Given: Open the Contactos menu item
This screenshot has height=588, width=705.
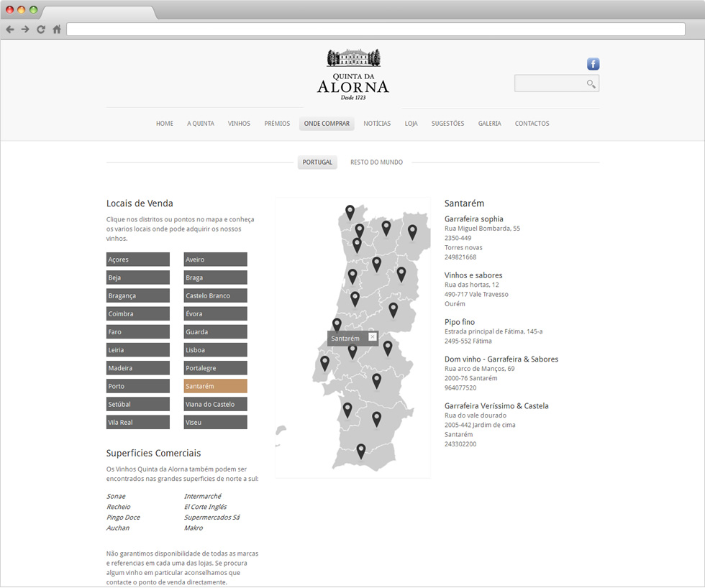Looking at the screenshot, I should [532, 124].
